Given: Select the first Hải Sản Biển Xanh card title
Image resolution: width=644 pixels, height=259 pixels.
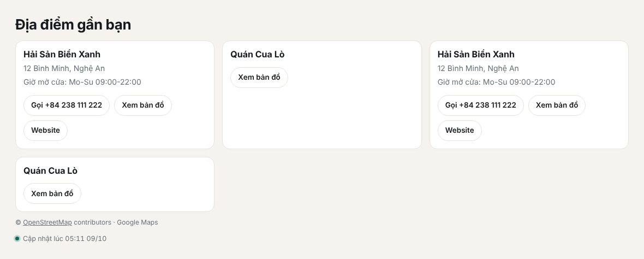Looking at the screenshot, I should [62, 54].
